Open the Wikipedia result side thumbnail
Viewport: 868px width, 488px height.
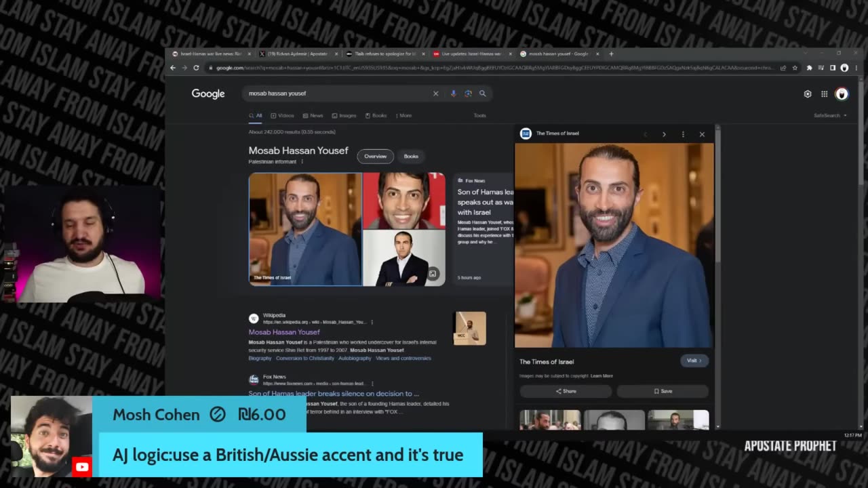coord(470,328)
